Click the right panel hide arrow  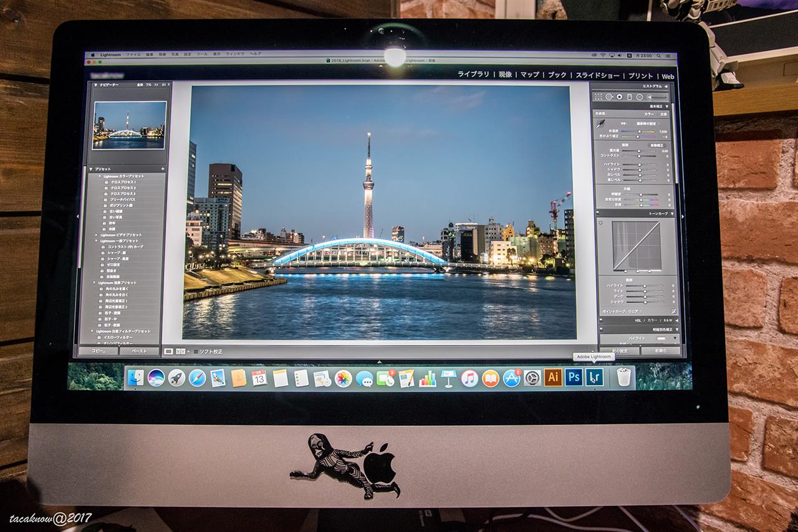click(683, 216)
